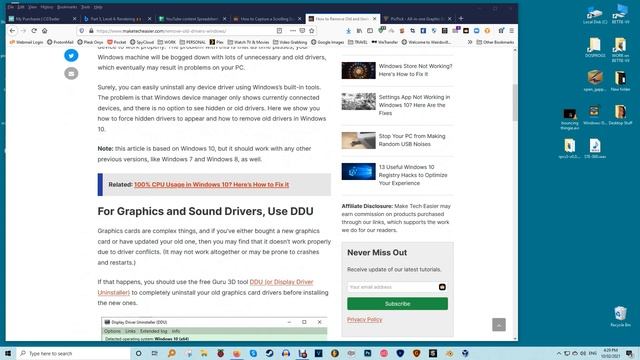The height and width of the screenshot is (360, 640).
Task: Open Task View on the taskbar
Action: tap(155, 353)
